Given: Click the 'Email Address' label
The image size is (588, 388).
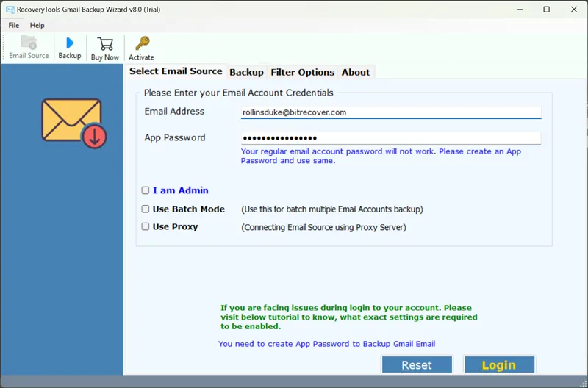Looking at the screenshot, I should 174,112.
